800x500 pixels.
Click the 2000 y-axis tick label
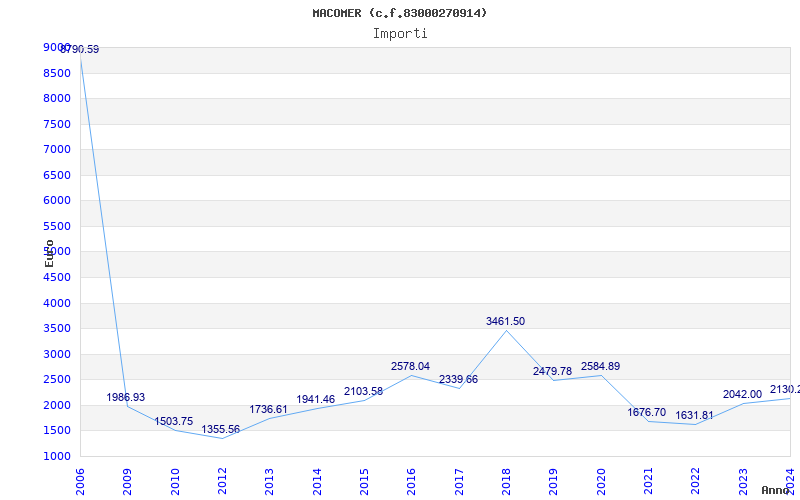(x=57, y=405)
